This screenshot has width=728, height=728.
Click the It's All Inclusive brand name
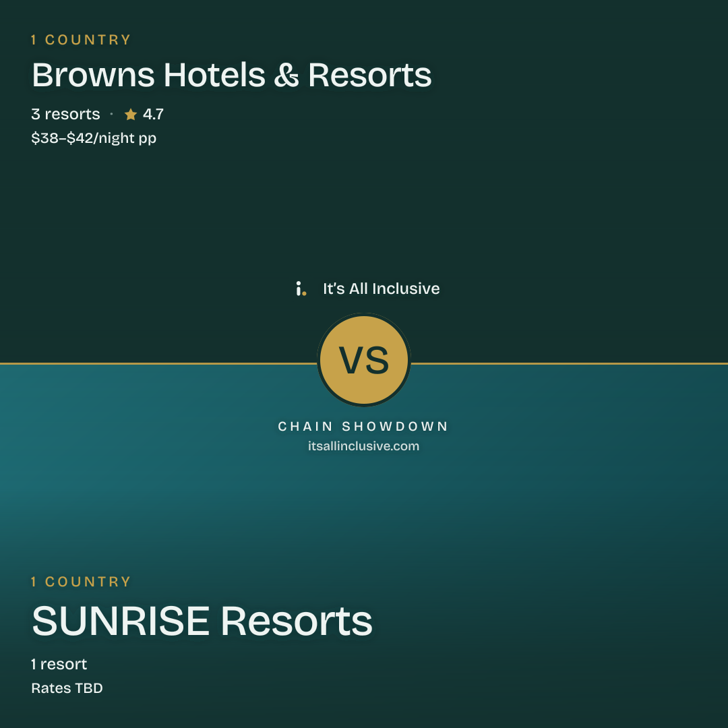click(x=381, y=289)
